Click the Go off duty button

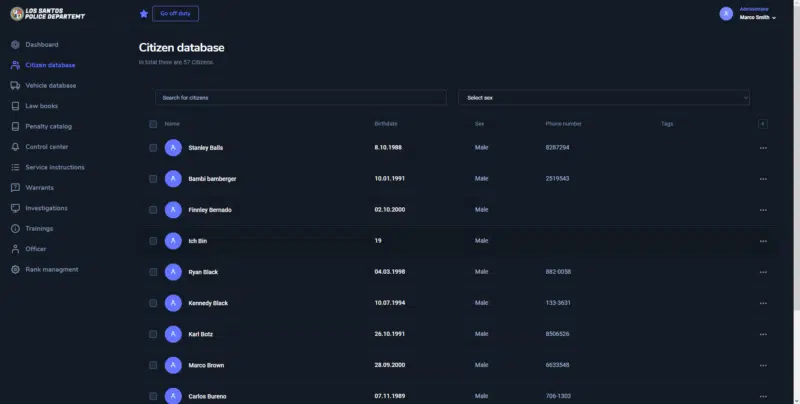(176, 14)
